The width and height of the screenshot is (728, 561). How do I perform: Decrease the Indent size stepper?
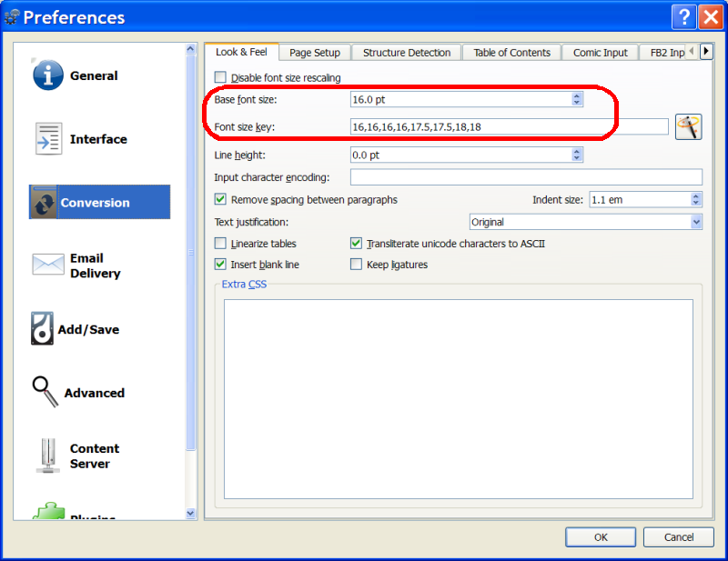click(695, 203)
